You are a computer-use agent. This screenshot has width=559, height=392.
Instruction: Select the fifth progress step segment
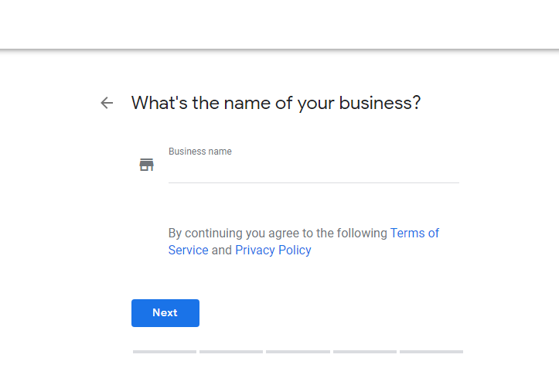(431, 352)
